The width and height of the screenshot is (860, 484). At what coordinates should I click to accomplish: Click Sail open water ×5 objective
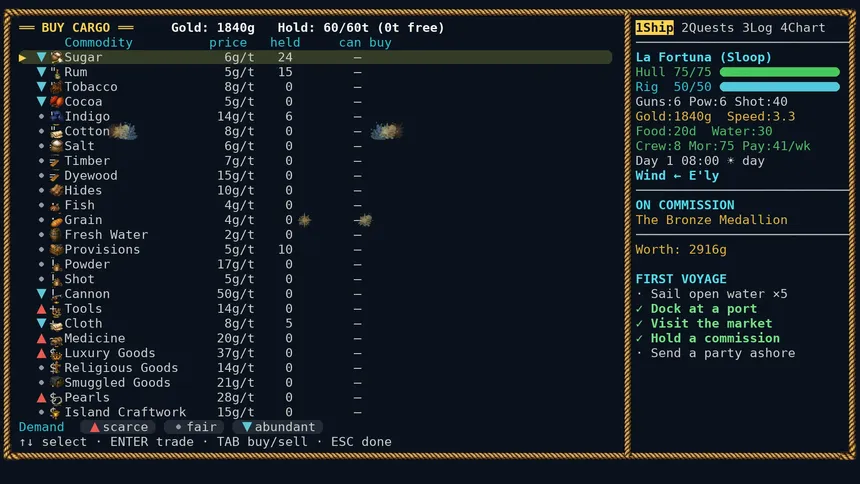coord(719,294)
